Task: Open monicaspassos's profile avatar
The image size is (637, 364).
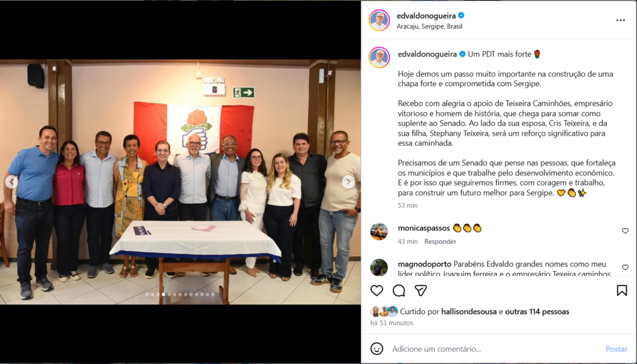Action: tap(379, 232)
